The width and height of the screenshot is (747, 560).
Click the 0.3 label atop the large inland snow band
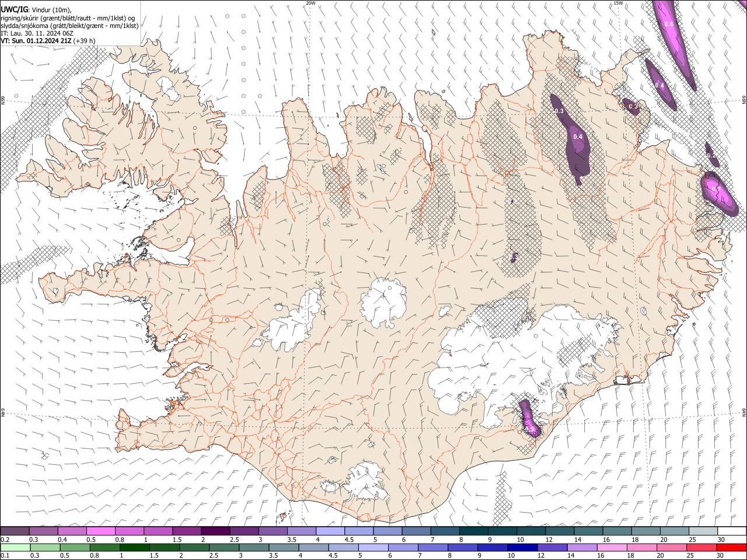click(558, 111)
